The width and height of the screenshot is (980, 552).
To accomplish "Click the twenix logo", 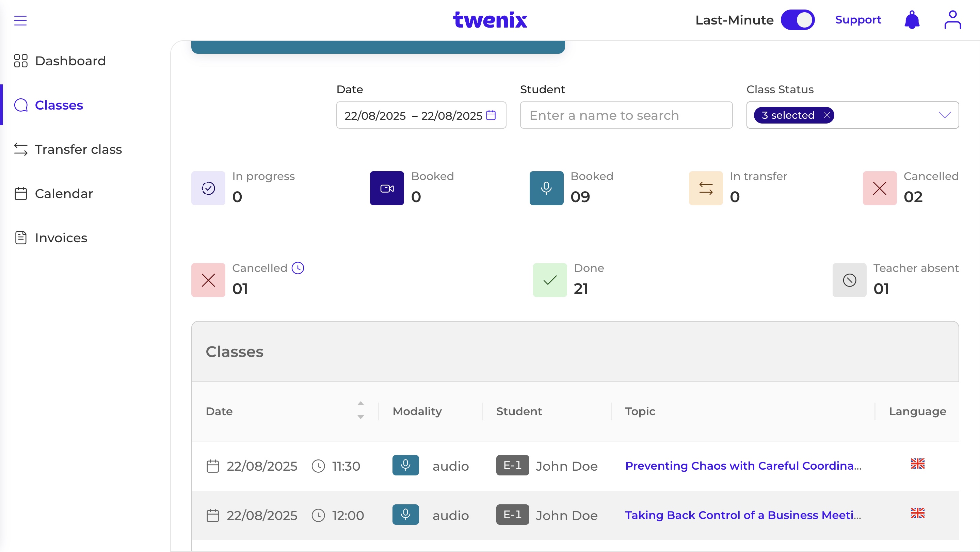I will coord(489,20).
